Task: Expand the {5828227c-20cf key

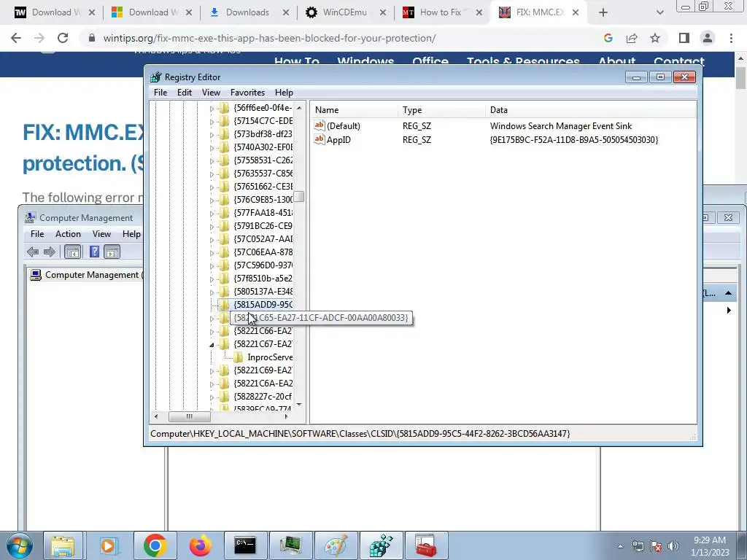Action: [x=212, y=397]
